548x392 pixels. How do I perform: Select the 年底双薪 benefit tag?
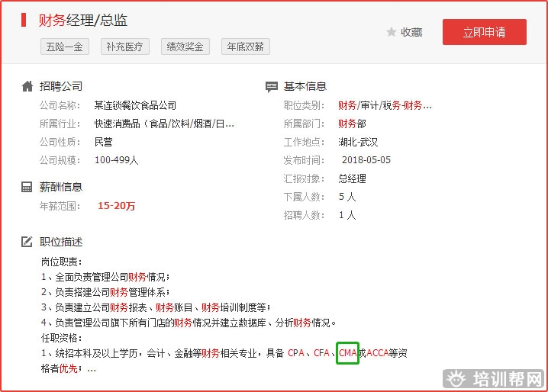coord(245,47)
